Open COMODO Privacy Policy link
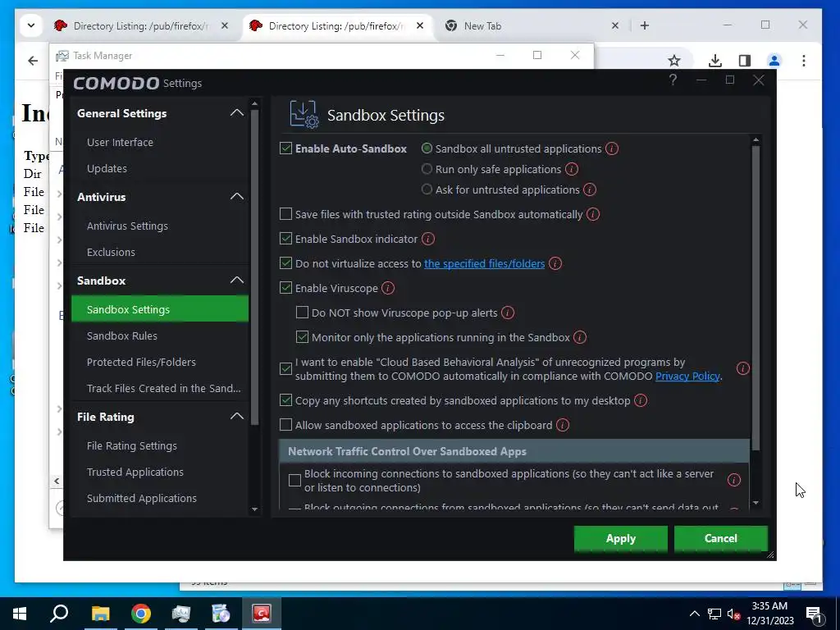Screen dimensions: 840x630 (x=687, y=376)
